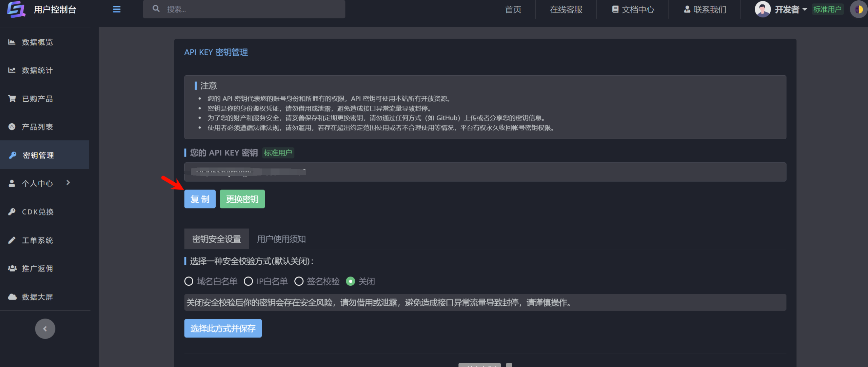Collapse the sidebar with the arrow button
Viewport: 868px width, 367px height.
(45, 328)
